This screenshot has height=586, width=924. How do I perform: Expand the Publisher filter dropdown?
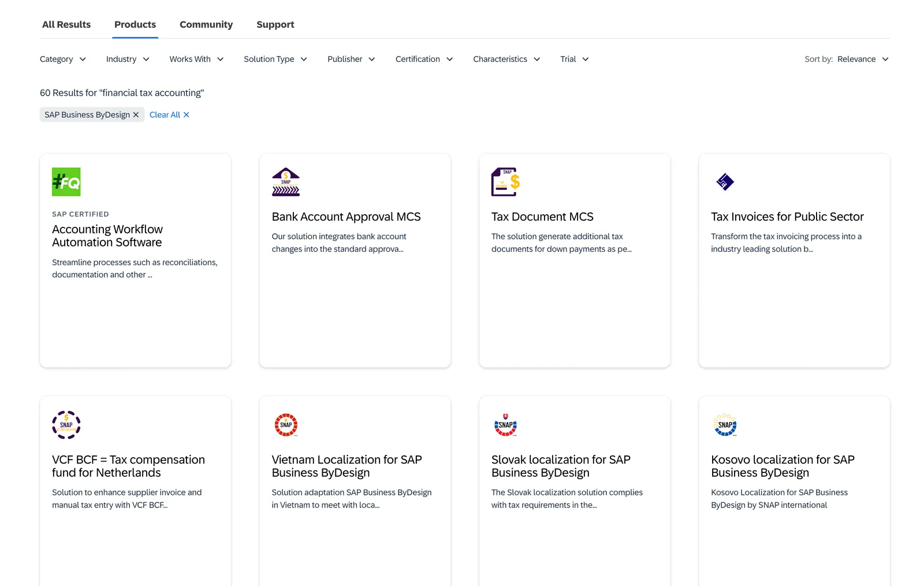[x=351, y=59]
